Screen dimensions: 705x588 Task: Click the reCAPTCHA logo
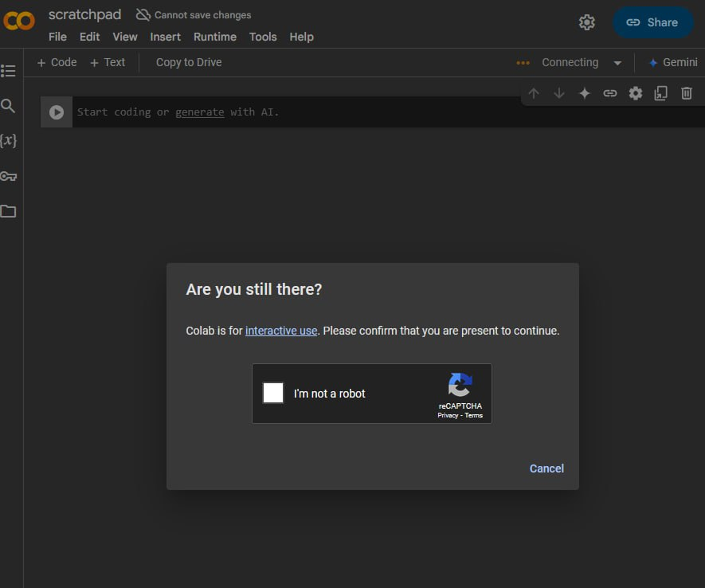click(460, 385)
